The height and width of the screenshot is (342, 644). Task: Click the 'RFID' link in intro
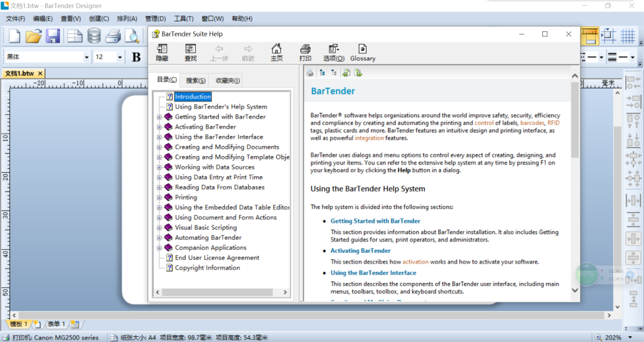point(553,123)
